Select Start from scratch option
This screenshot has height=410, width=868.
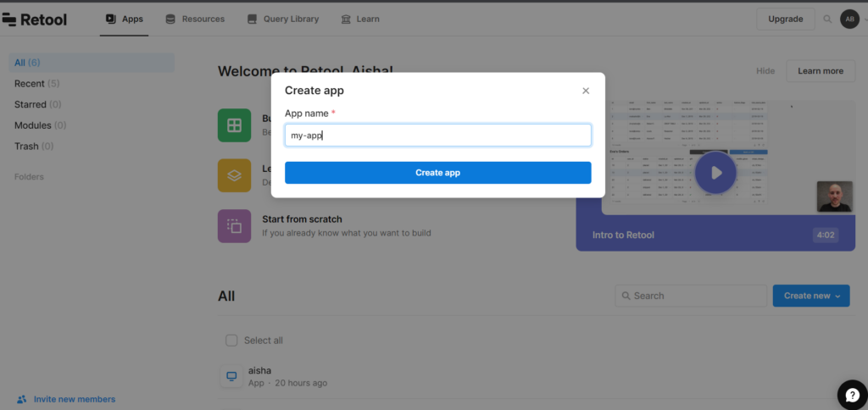coord(347,225)
